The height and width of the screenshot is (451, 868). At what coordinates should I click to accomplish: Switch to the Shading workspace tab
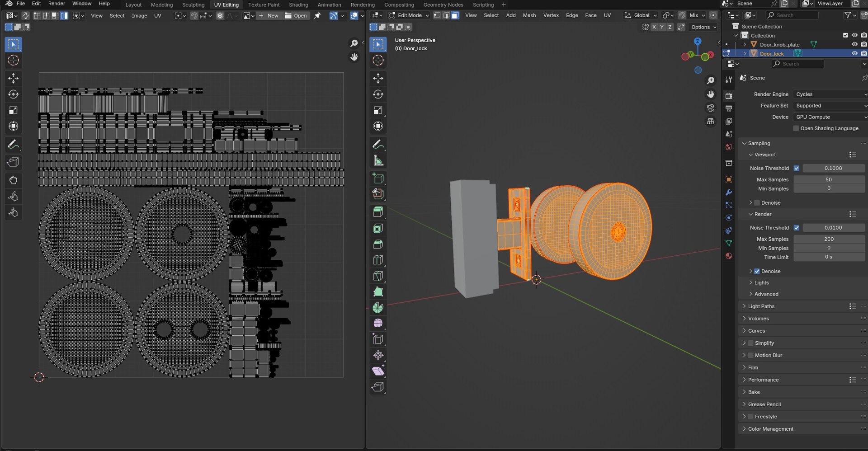(x=298, y=5)
